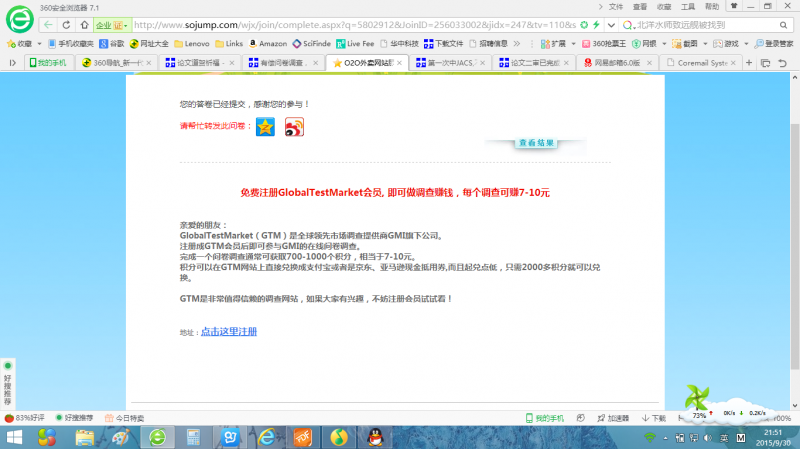Expand the 收藏 bookmarks dropdown arrow
Viewport: 800px width, 449px height.
click(39, 44)
